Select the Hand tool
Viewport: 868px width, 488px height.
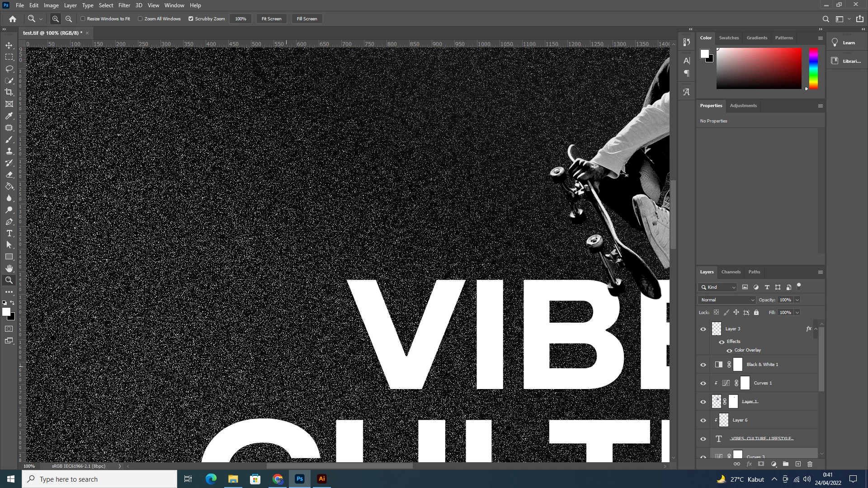9,268
